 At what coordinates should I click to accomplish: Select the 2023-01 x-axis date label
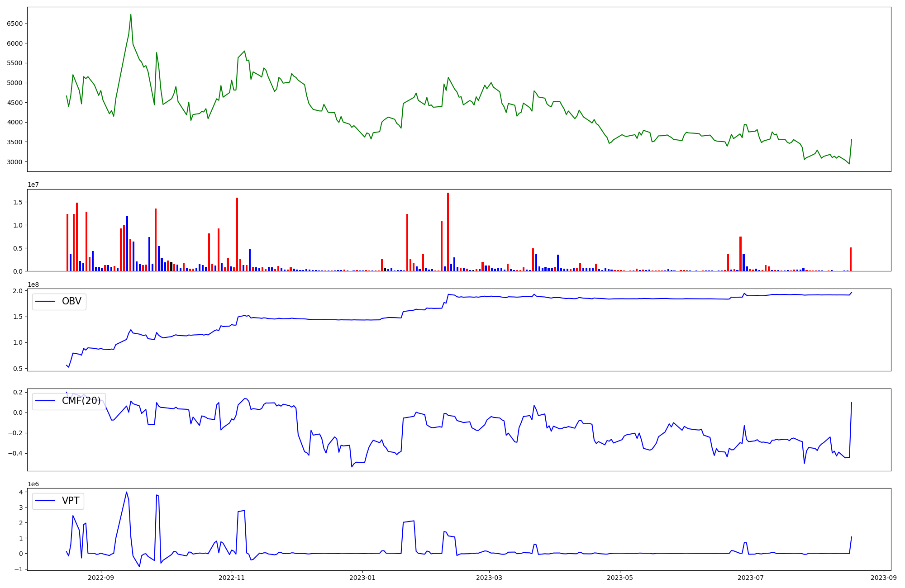point(362,578)
